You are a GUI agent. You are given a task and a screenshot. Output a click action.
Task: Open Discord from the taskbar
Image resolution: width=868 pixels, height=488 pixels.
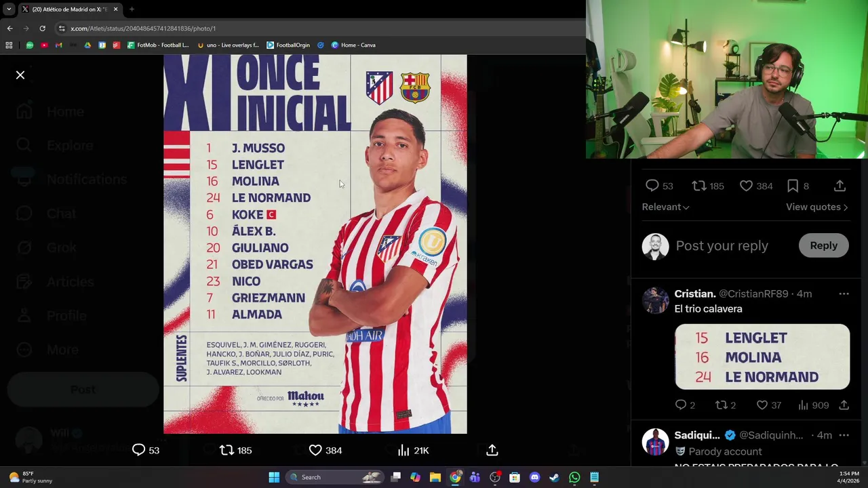[x=534, y=477]
